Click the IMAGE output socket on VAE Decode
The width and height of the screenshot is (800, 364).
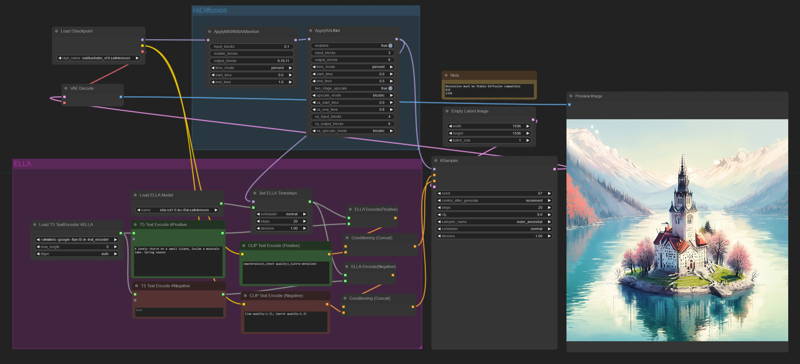(121, 96)
